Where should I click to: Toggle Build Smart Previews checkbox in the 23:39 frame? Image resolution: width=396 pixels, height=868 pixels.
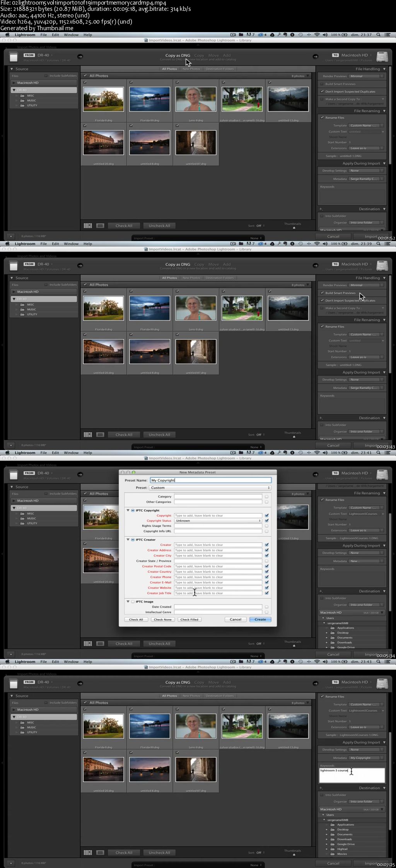pos(322,293)
